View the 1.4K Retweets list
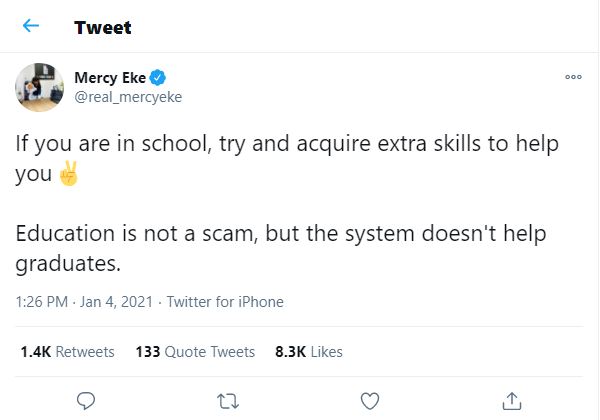Viewport: 600px width, 420px height. (67, 352)
